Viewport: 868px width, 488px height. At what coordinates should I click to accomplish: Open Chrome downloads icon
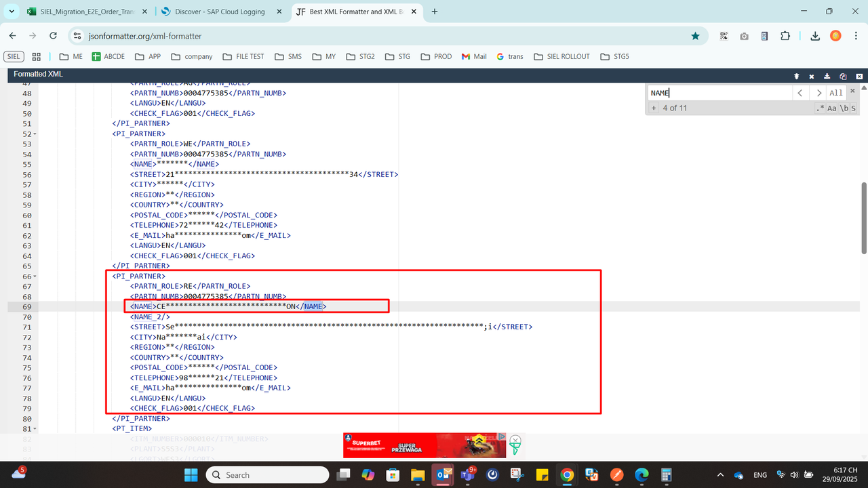coord(815,36)
